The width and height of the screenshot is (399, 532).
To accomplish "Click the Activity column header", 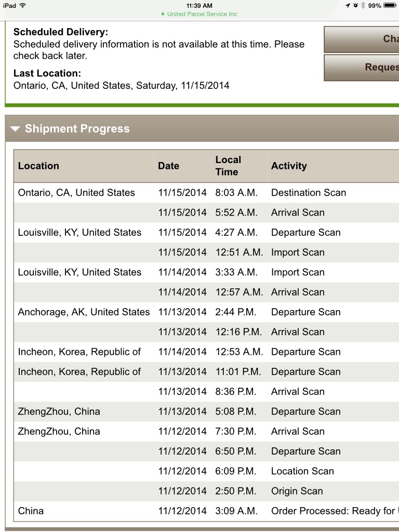I will (289, 166).
